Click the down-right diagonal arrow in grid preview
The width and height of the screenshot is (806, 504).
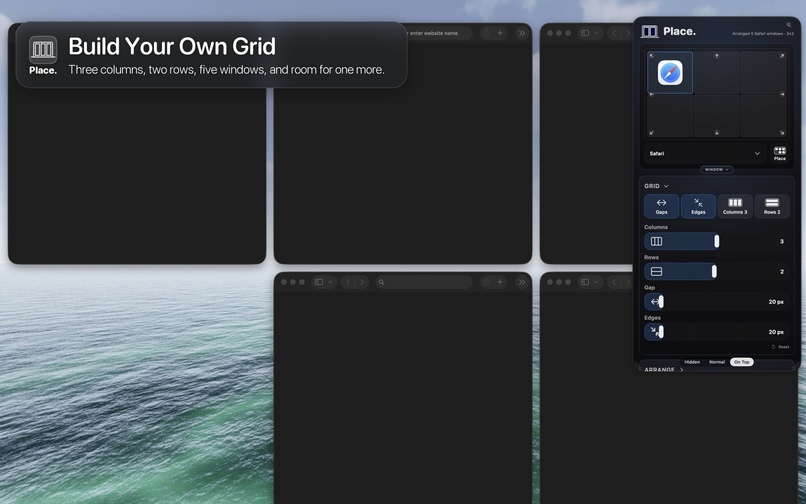pyautogui.click(x=782, y=133)
